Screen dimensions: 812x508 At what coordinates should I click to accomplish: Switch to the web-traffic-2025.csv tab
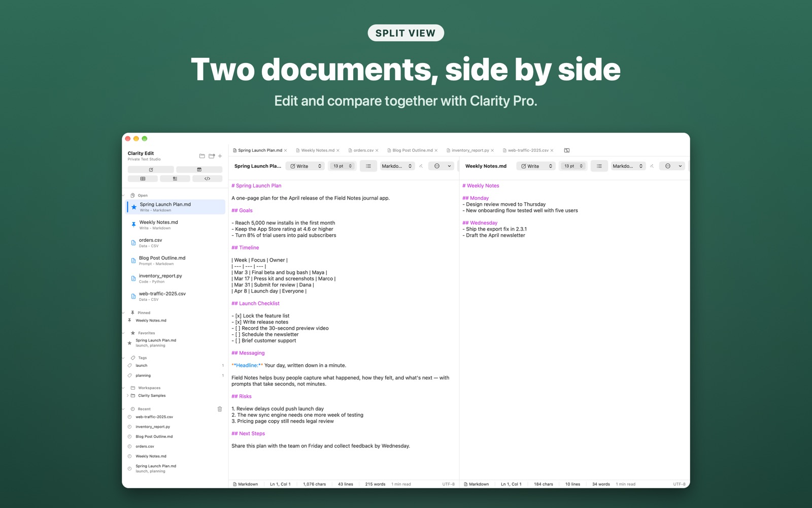click(528, 150)
